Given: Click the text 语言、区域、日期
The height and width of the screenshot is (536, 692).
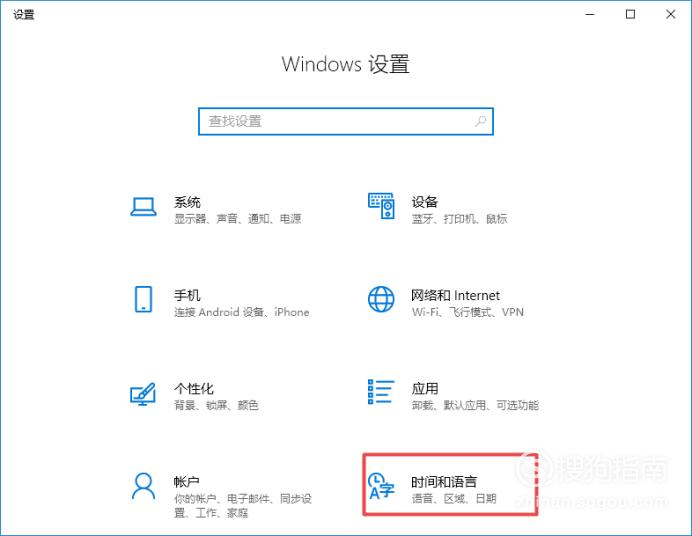Looking at the screenshot, I should 454,499.
